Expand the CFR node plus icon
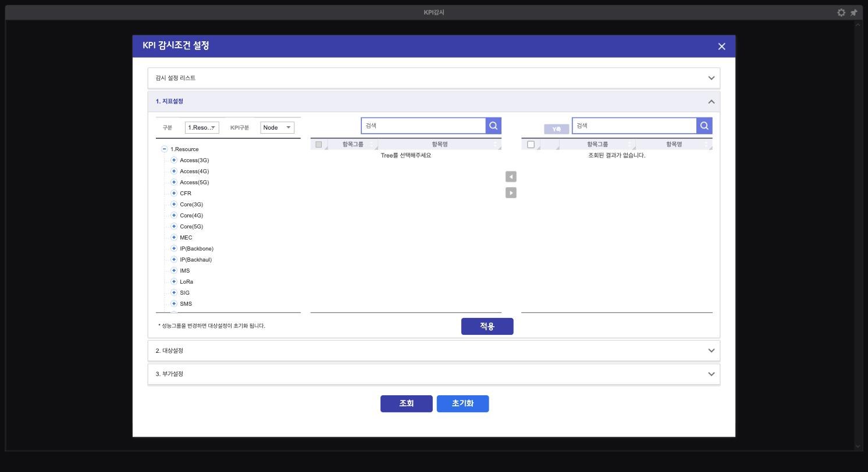The image size is (868, 472). click(173, 193)
